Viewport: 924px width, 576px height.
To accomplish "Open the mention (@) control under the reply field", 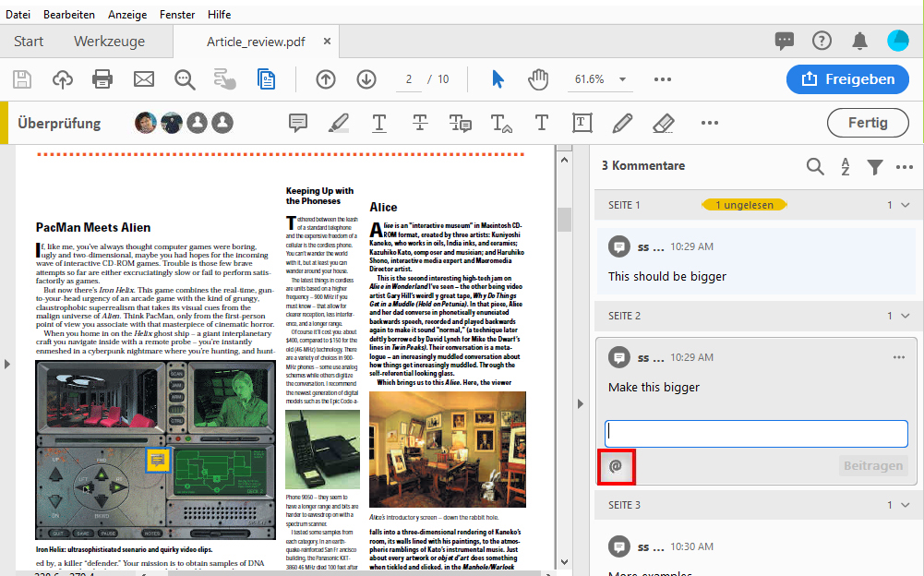I will click(x=616, y=466).
